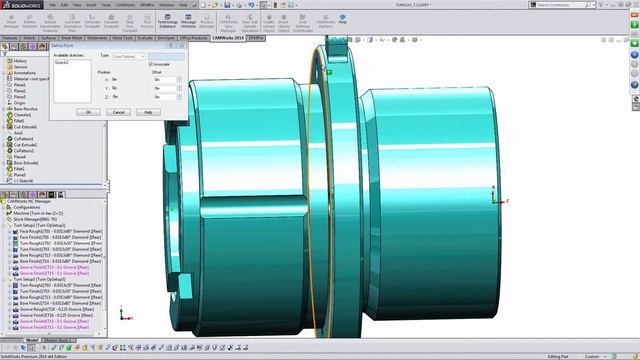Expand Base-Revolve feature node

pos(4,109)
